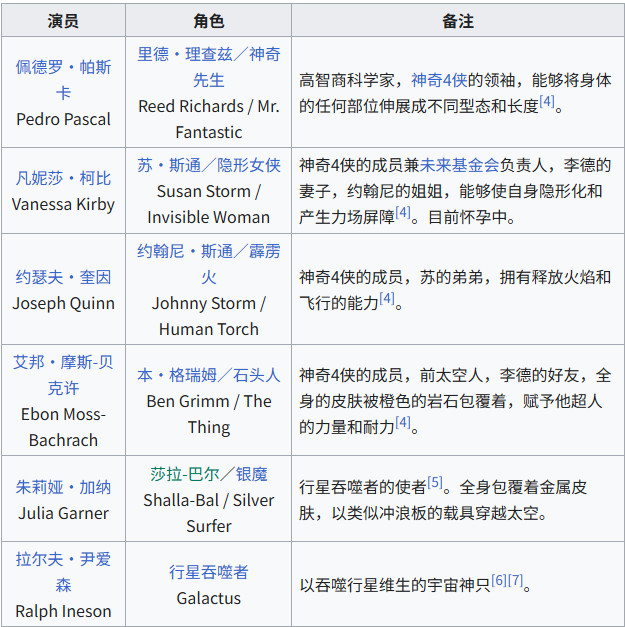Screen dimensions: 625x627
Task: Open the 艾邦·摩斯-贝克许 actor link
Action: click(63, 375)
